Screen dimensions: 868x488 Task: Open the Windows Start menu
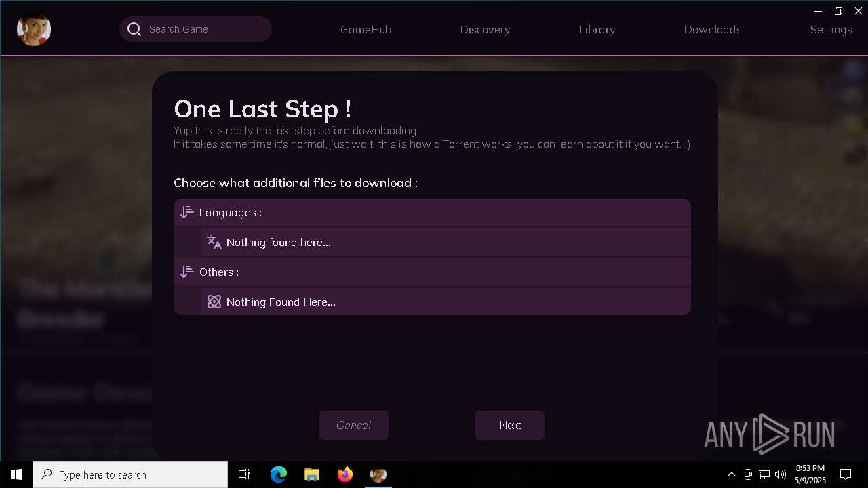[x=16, y=474]
